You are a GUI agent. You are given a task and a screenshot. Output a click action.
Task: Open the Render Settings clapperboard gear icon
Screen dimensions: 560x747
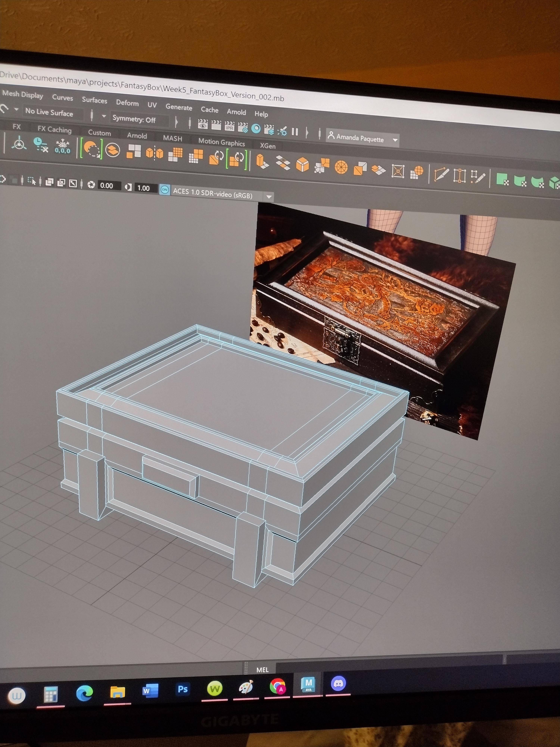pos(243,127)
